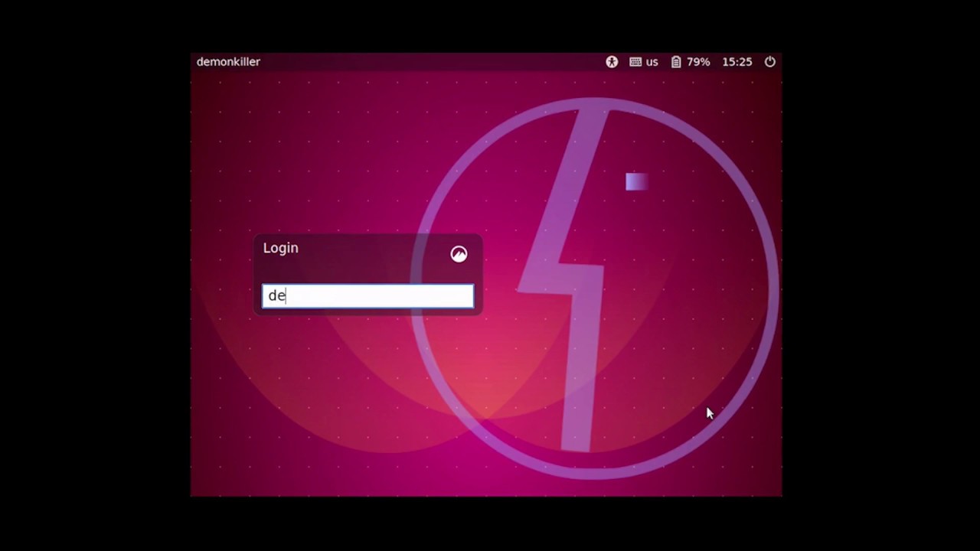Focus the login username input field

pos(367,296)
